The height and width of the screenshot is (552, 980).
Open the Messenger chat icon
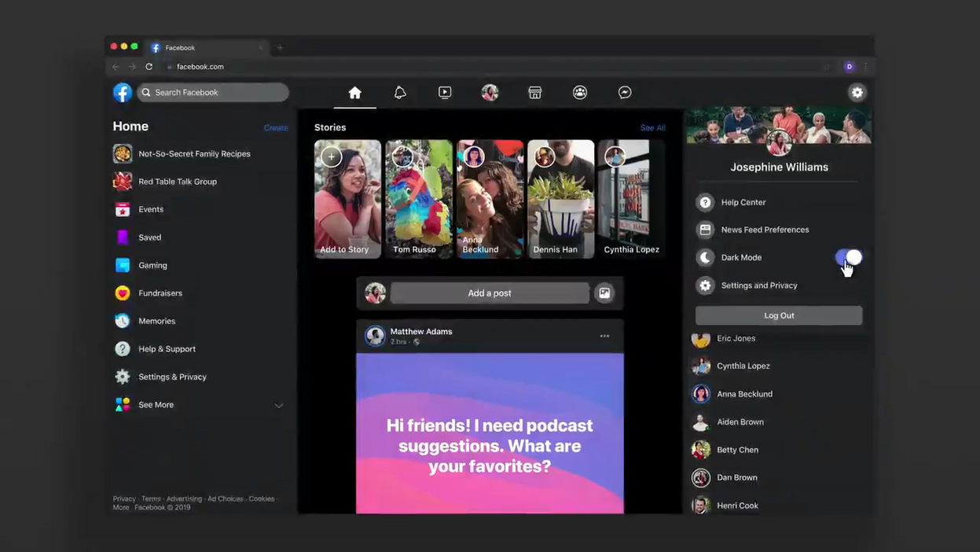[624, 92]
